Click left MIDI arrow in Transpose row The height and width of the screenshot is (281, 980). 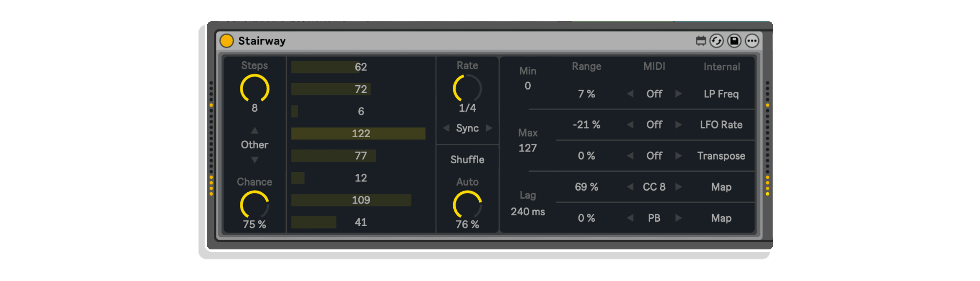(x=630, y=156)
